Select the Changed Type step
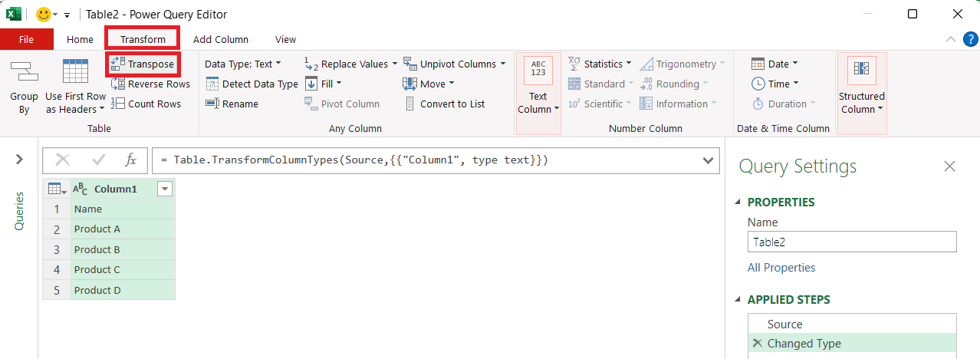The height and width of the screenshot is (359, 980). tap(852, 344)
